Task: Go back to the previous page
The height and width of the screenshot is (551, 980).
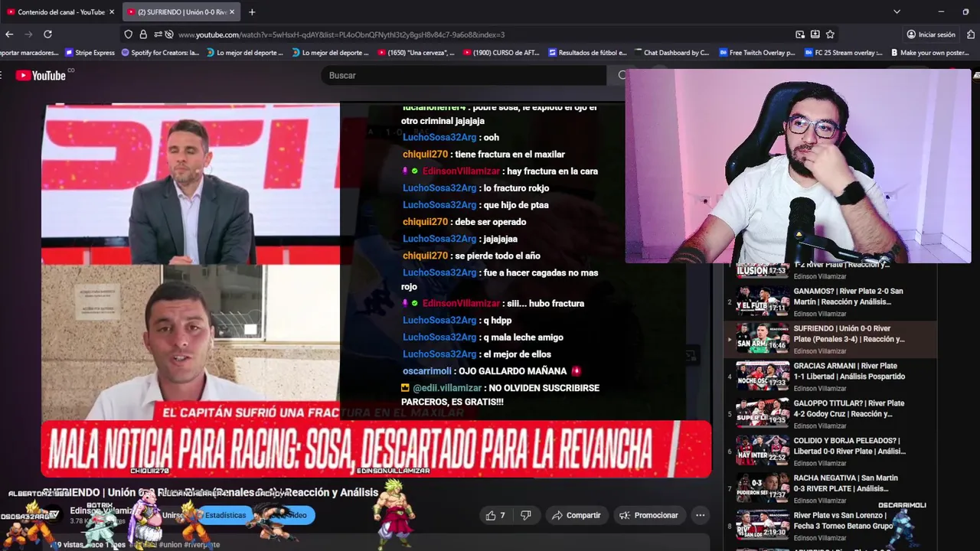Action: pos(9,34)
